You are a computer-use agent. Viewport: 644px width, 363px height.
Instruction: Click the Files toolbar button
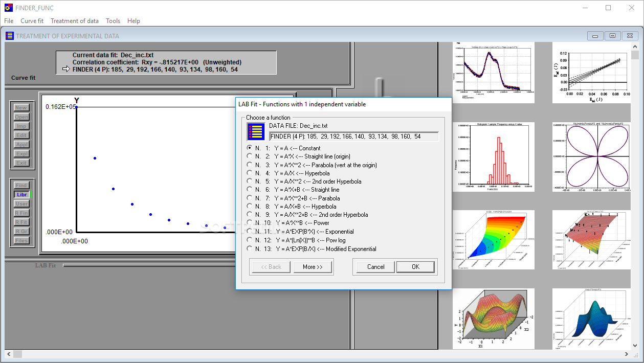[x=21, y=241]
